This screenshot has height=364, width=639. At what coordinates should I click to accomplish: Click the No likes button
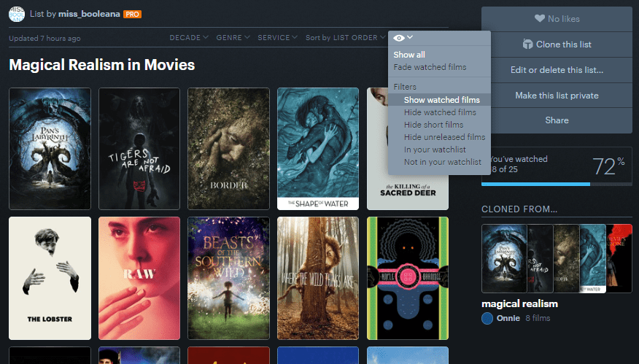(x=557, y=19)
